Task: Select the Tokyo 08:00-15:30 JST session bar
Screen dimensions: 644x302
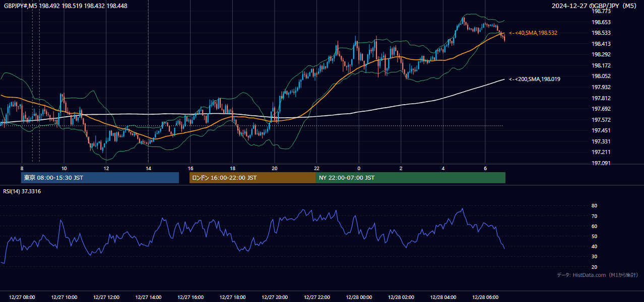Action: 100,178
